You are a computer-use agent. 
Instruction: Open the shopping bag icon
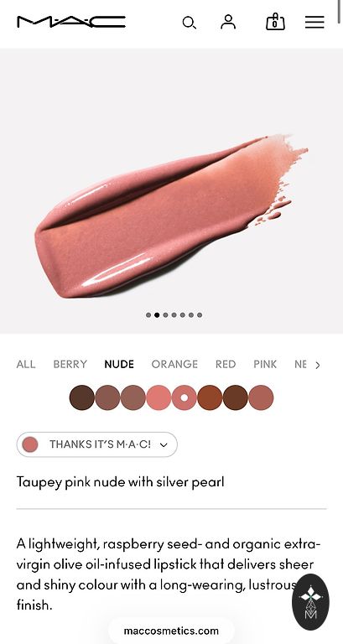click(275, 22)
